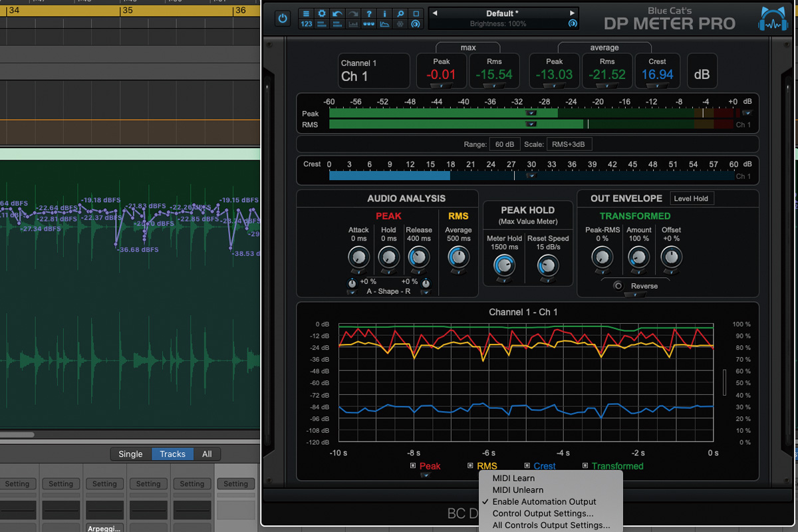Open the Range 60 dB field
798x532 pixels.
coord(505,144)
